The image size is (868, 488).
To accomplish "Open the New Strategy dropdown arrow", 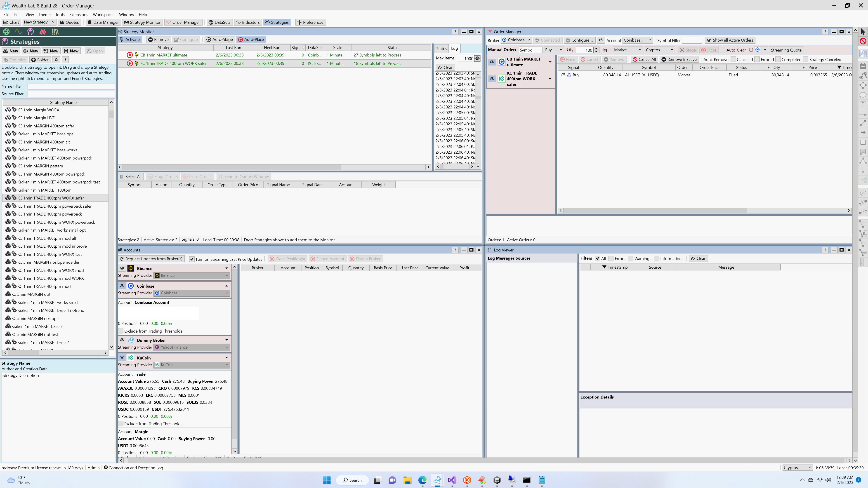I will 53,22.
